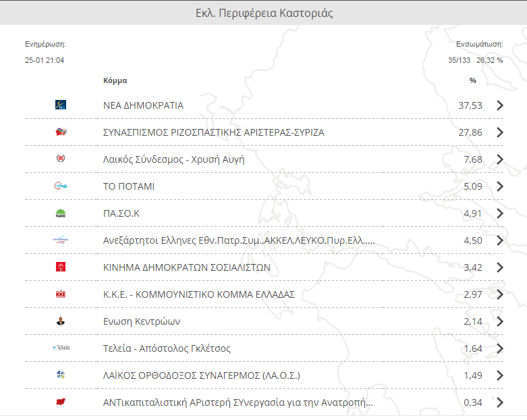Click the Τελεία party logo
Image resolution: width=527 pixels, height=420 pixels.
tap(61, 348)
